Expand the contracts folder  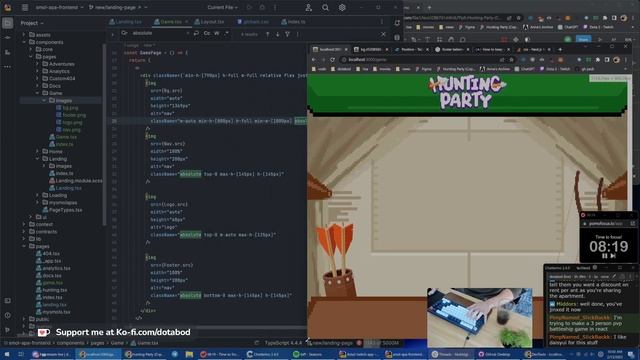(x=24, y=231)
